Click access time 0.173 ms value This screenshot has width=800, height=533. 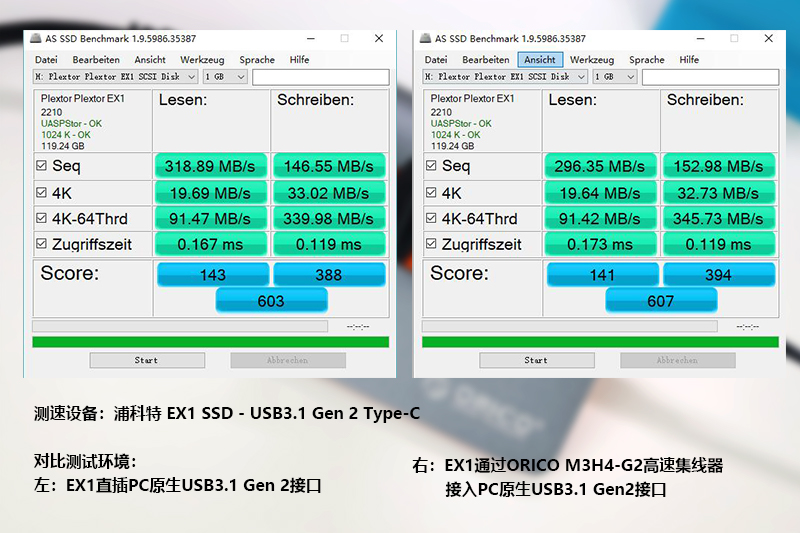tap(600, 244)
